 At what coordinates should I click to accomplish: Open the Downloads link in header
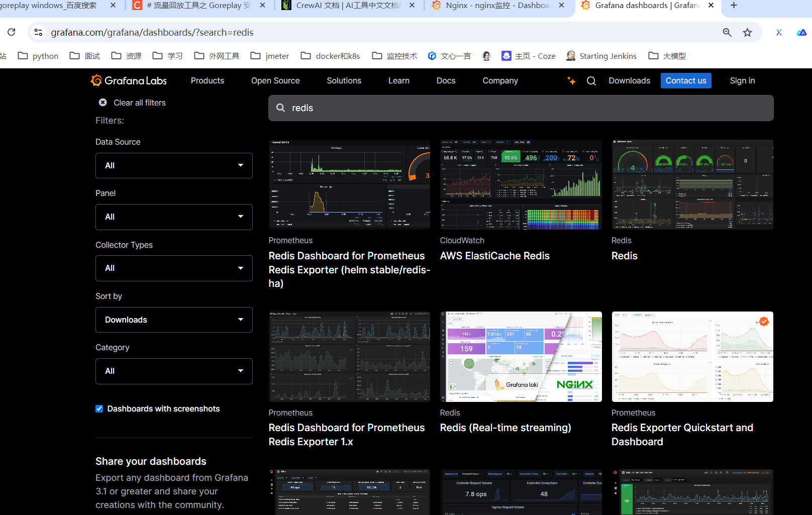(x=630, y=80)
